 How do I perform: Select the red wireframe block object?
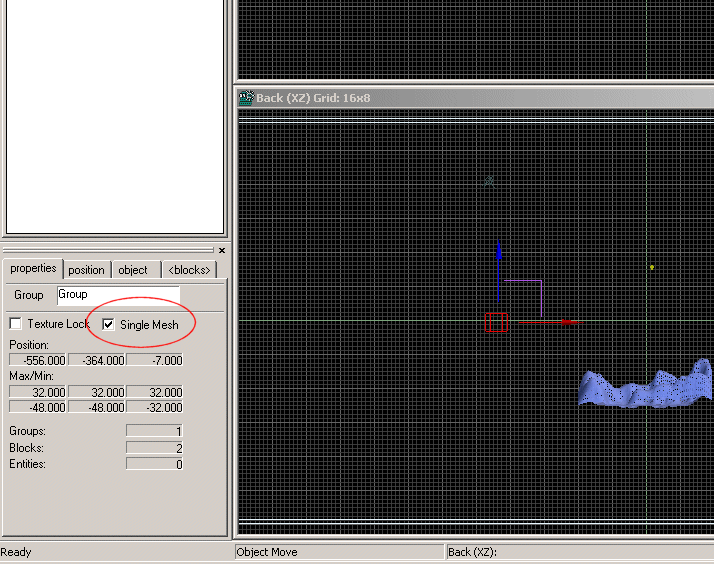coord(496,322)
